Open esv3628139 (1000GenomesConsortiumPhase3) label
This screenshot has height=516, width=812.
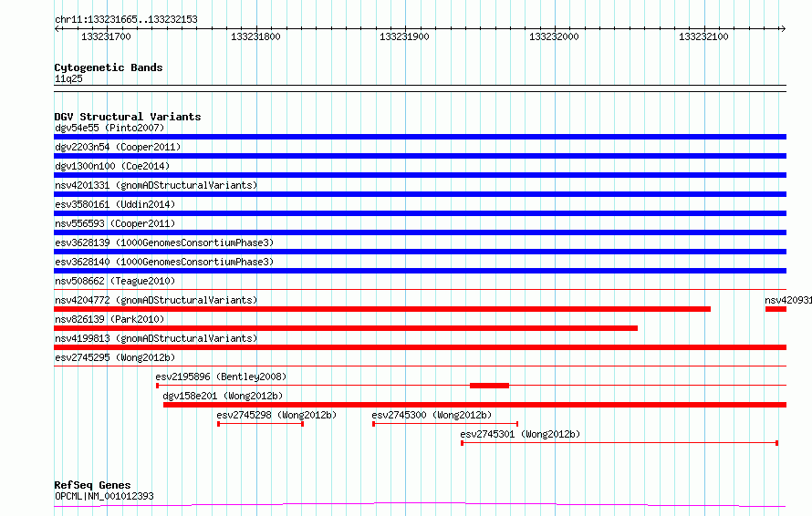164,243
